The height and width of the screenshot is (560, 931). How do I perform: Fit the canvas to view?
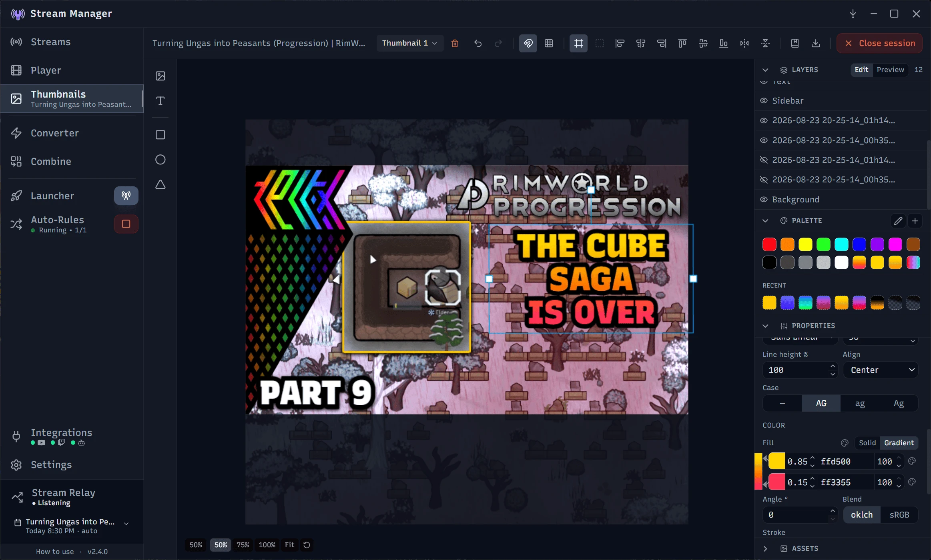(x=289, y=545)
